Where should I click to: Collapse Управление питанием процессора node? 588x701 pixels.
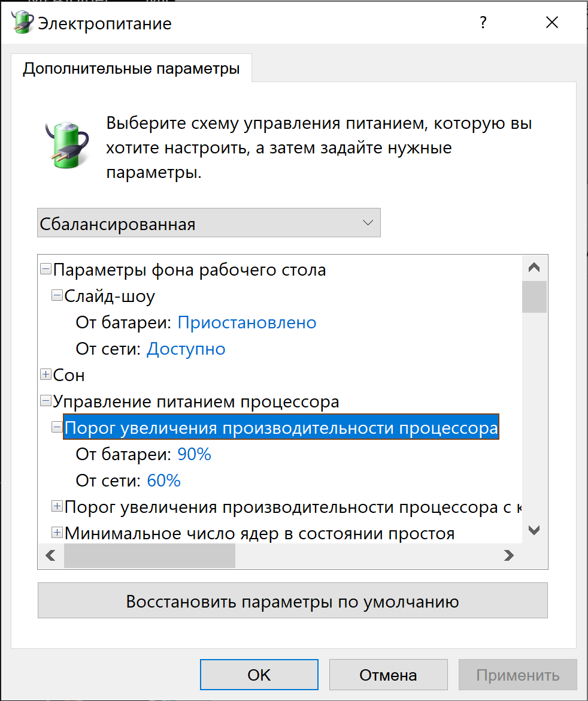coord(46,401)
